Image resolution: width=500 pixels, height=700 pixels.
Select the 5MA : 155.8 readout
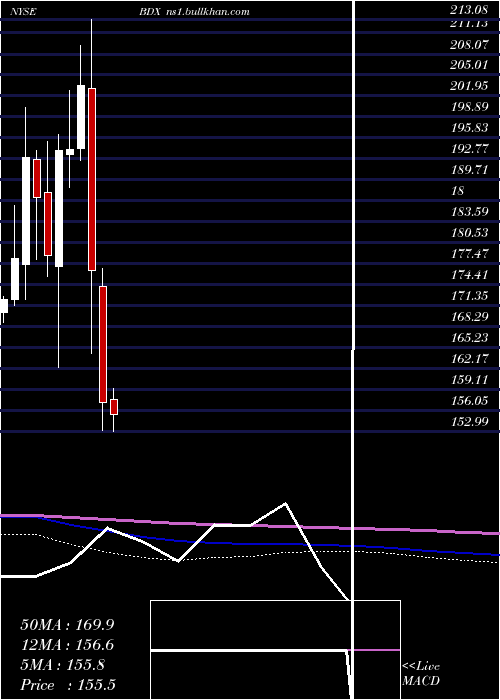tap(62, 665)
